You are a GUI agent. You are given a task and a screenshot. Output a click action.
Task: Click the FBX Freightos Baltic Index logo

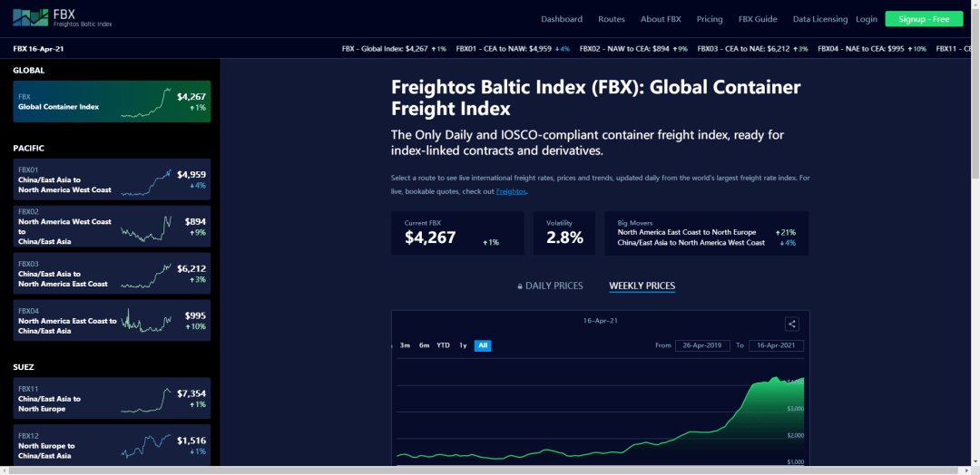63,18
